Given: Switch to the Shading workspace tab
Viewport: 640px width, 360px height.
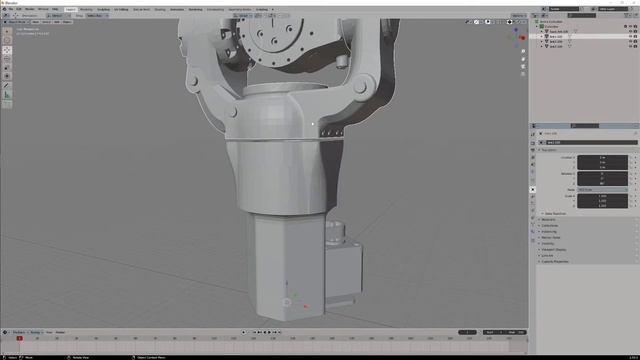Looking at the screenshot, I should coord(160,9).
